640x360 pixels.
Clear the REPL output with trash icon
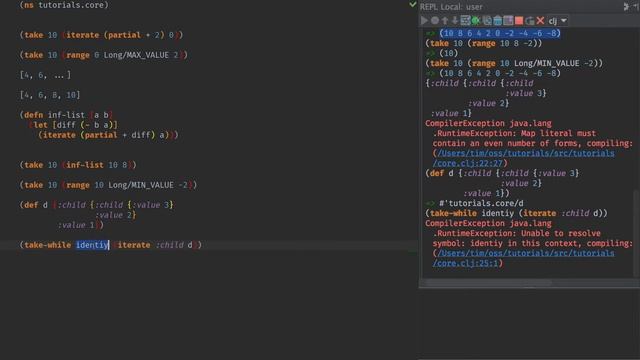point(498,20)
